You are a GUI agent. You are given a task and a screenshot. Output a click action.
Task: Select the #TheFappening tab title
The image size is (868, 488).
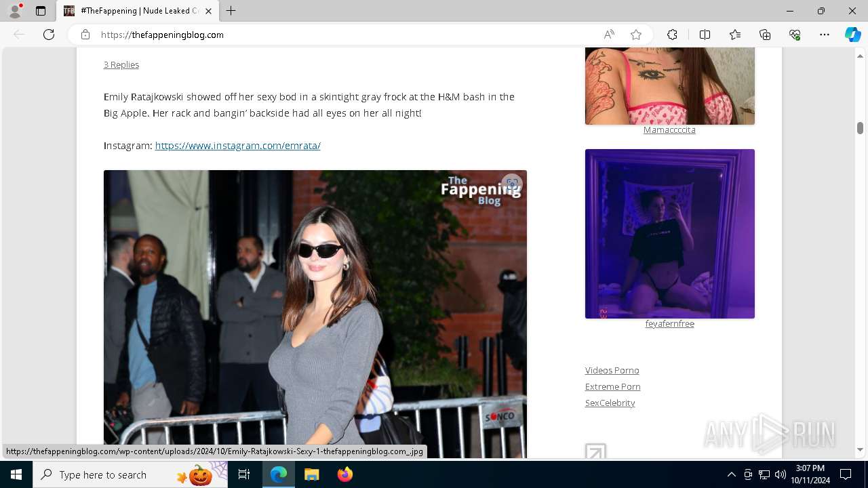pyautogui.click(x=139, y=11)
